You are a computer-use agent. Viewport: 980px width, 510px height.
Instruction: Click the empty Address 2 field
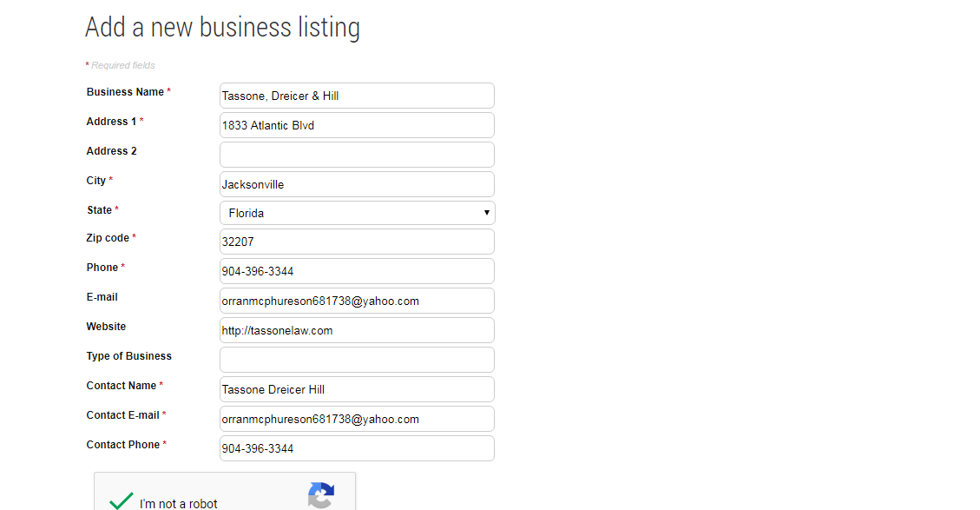(x=357, y=155)
